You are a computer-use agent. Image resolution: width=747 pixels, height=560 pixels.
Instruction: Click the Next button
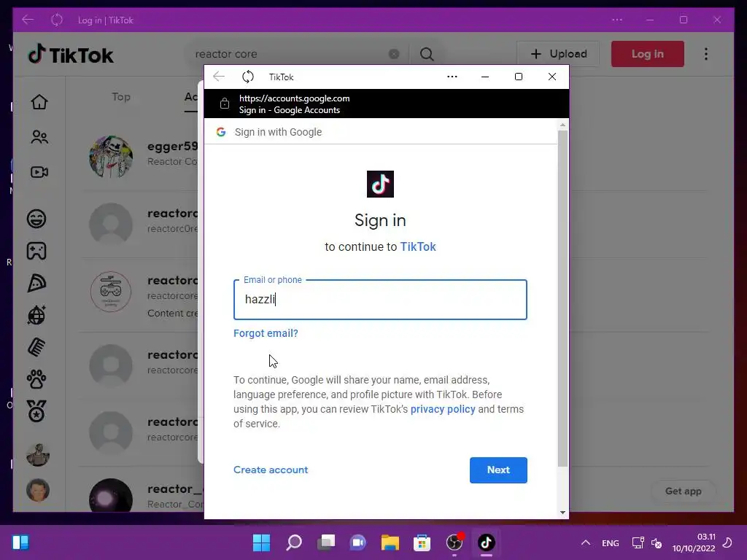click(x=498, y=470)
